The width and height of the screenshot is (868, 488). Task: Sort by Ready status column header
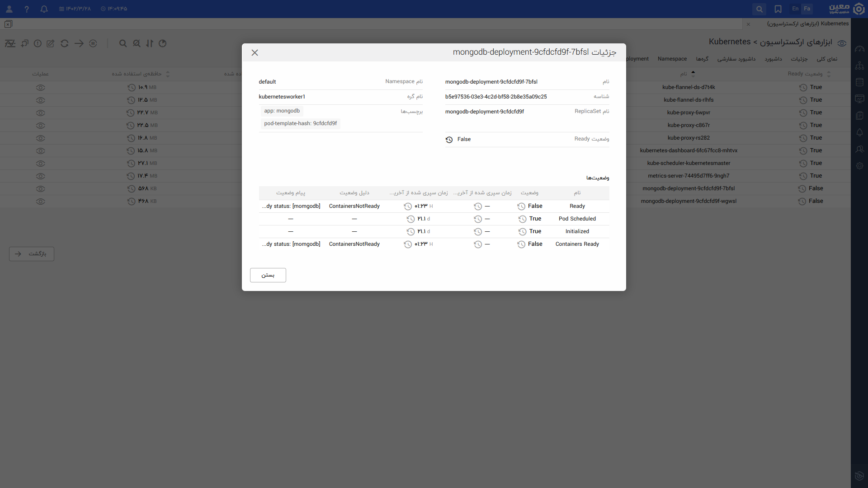click(x=809, y=74)
